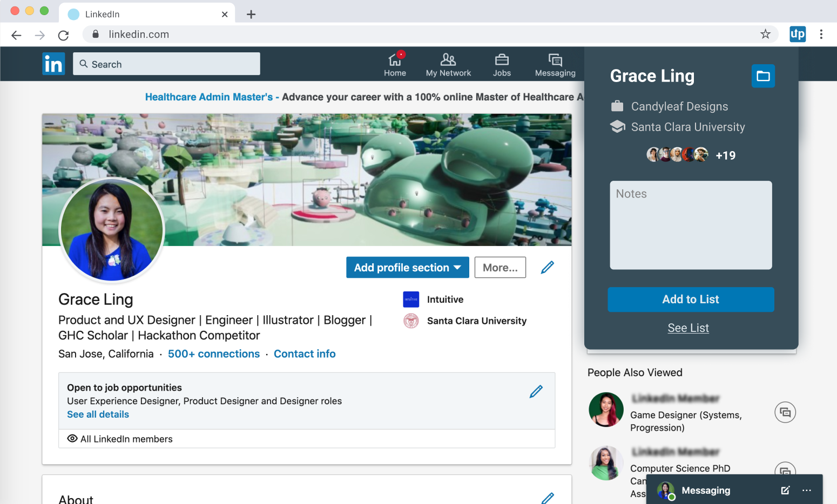Message the Game Designer member
The width and height of the screenshot is (837, 504).
click(x=785, y=412)
